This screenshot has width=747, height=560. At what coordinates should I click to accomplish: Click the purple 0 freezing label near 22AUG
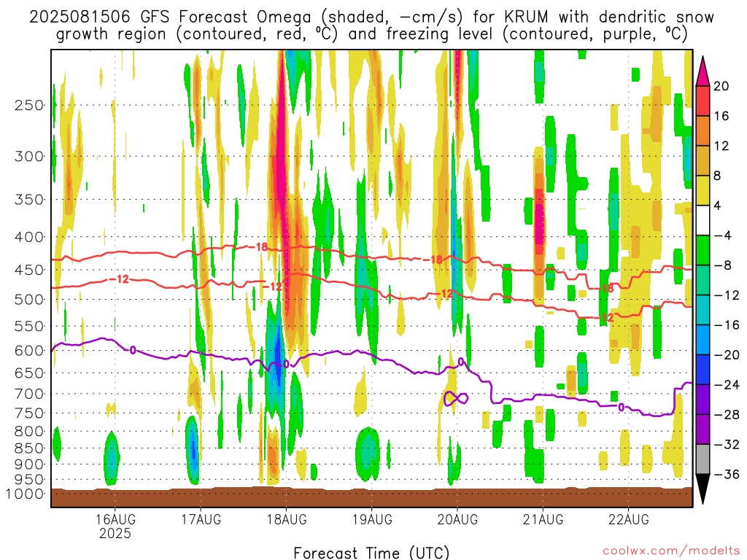click(622, 407)
